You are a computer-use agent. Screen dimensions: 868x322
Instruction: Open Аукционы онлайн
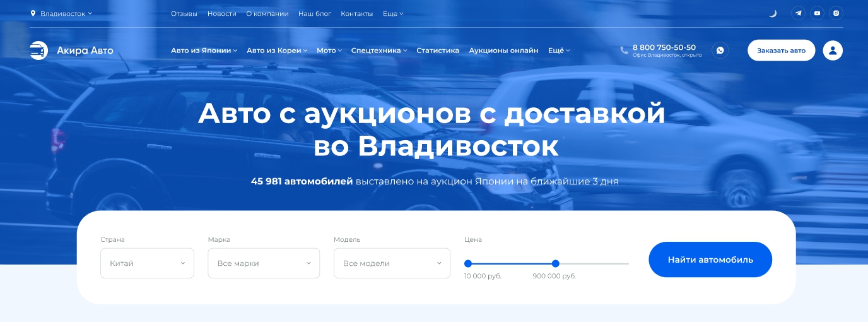click(x=503, y=51)
